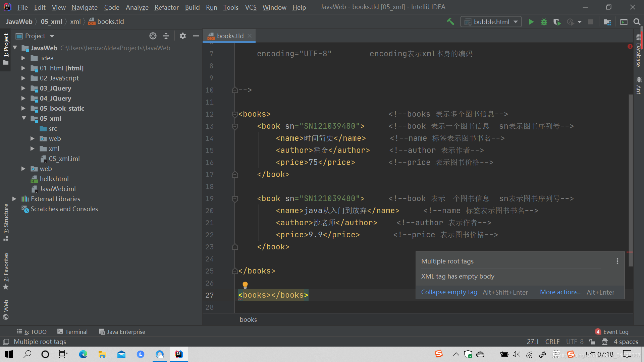Open File Explorer from taskbar
The image size is (644, 362).
click(102, 354)
